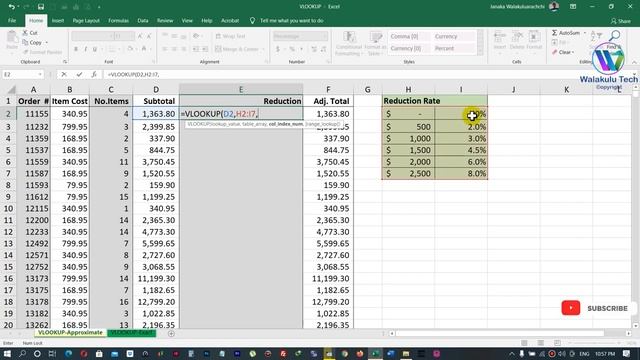This screenshot has height=360, width=640.
Task: Click the horizontal scrollbar right arrow
Action: pyautogui.click(x=629, y=333)
